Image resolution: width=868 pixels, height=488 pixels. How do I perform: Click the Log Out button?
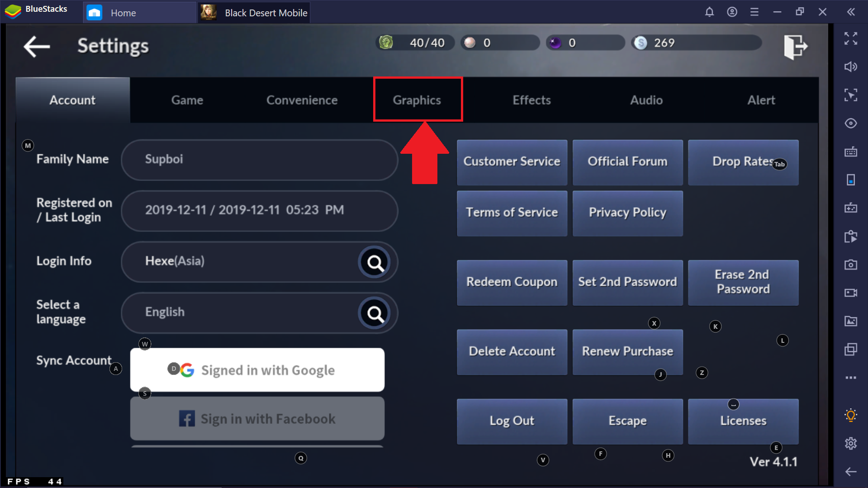pyautogui.click(x=512, y=421)
